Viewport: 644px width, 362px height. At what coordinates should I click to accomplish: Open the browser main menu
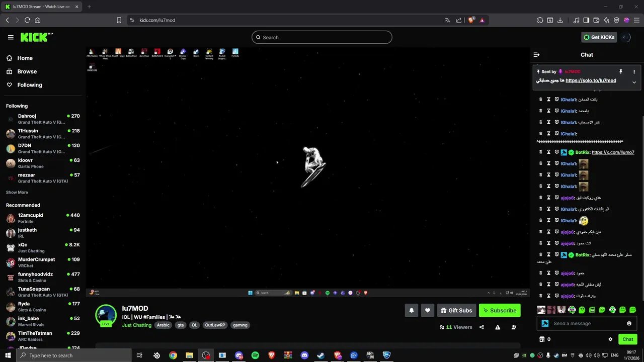pyautogui.click(x=636, y=20)
